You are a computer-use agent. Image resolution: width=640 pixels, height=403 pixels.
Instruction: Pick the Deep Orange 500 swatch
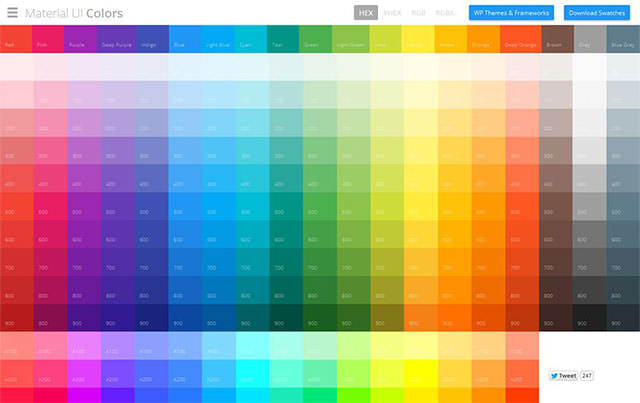pos(522,206)
